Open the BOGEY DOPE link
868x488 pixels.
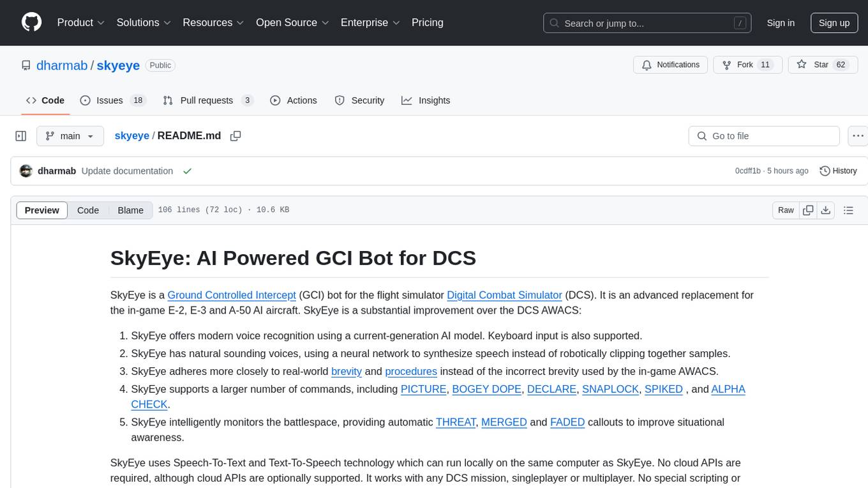(487, 389)
